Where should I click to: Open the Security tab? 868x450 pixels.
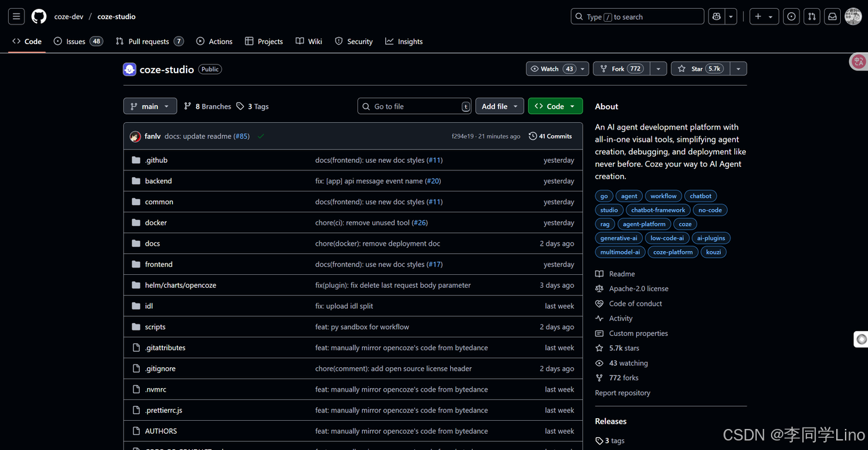(354, 41)
